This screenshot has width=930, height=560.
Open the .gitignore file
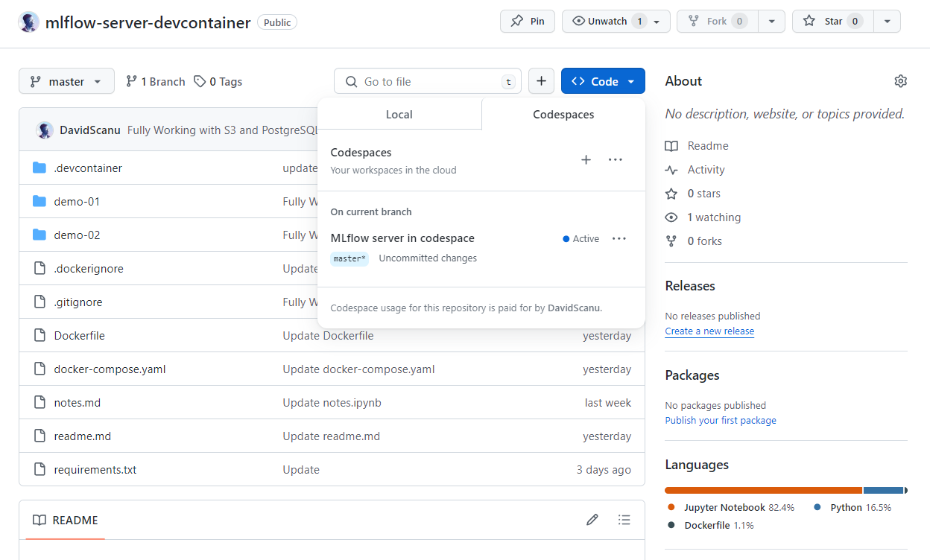tap(78, 302)
